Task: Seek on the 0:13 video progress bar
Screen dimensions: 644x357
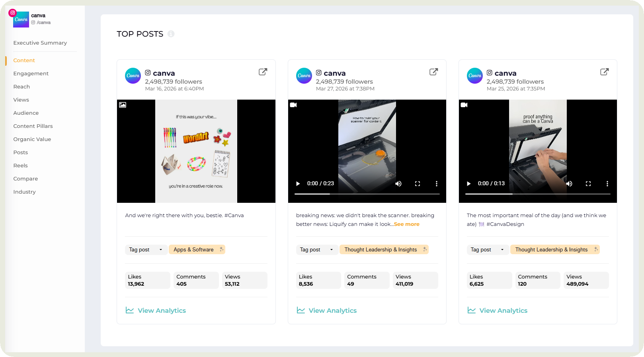Action: coord(538,194)
